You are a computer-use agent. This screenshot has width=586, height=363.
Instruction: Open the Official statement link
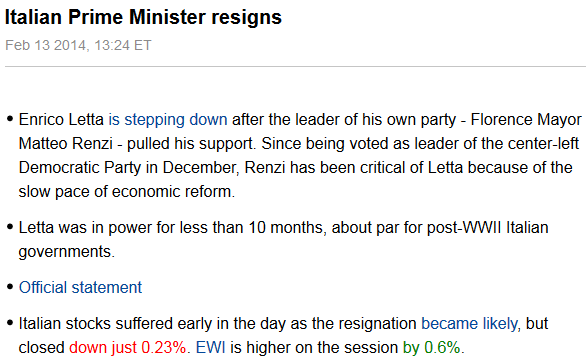[x=80, y=287]
